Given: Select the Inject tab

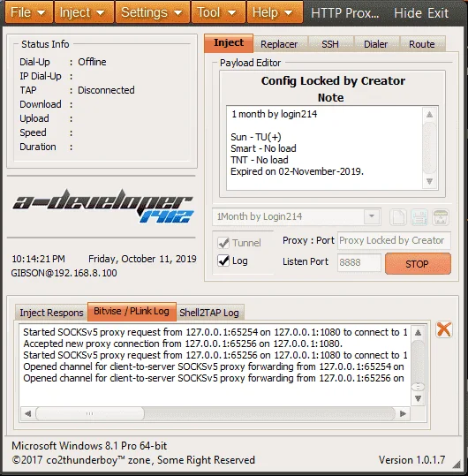Looking at the screenshot, I should coord(229,43).
